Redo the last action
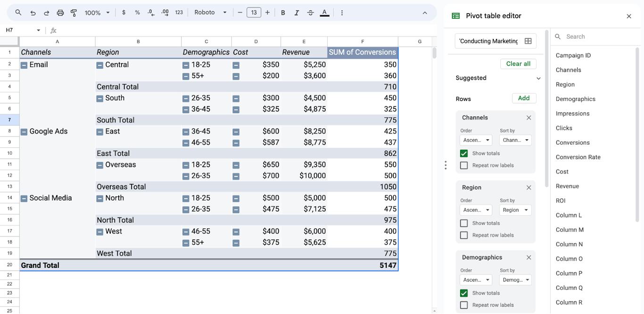644x314 pixels. click(46, 13)
